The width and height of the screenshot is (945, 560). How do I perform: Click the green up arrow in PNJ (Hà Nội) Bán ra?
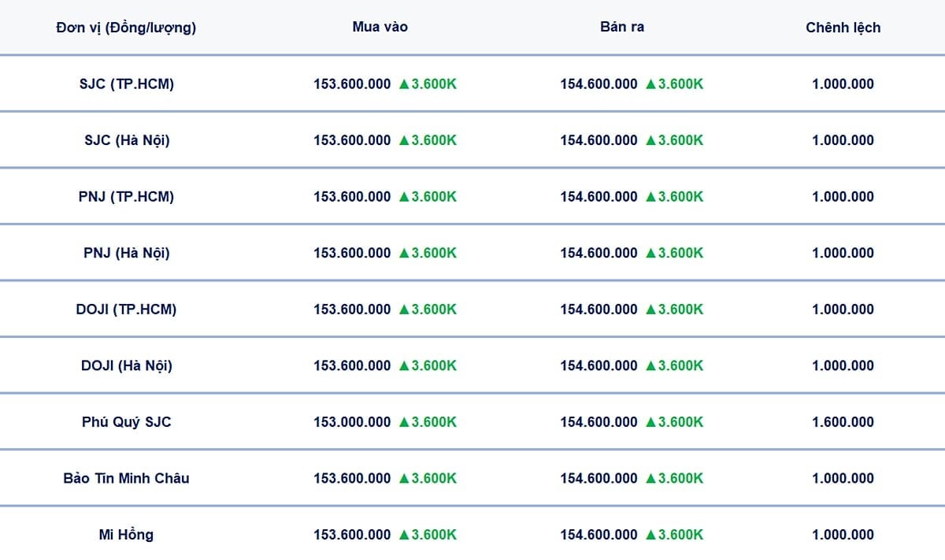pyautogui.click(x=651, y=254)
